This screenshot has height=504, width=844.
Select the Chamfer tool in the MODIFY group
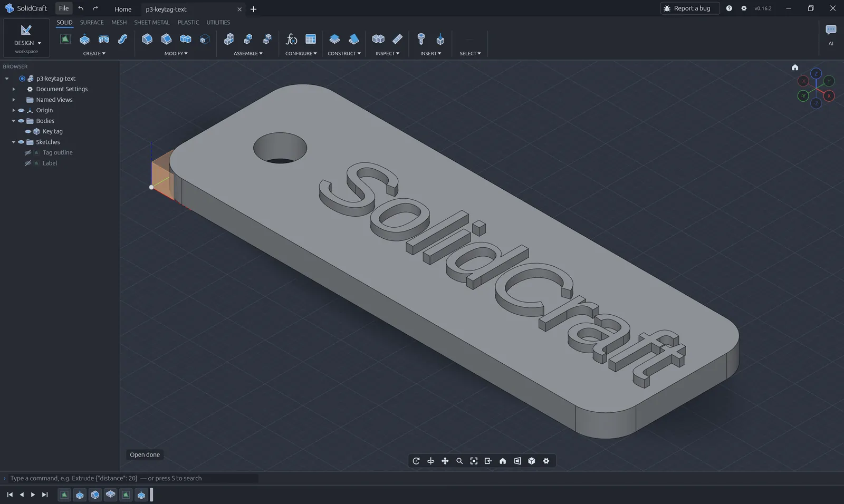166,39
